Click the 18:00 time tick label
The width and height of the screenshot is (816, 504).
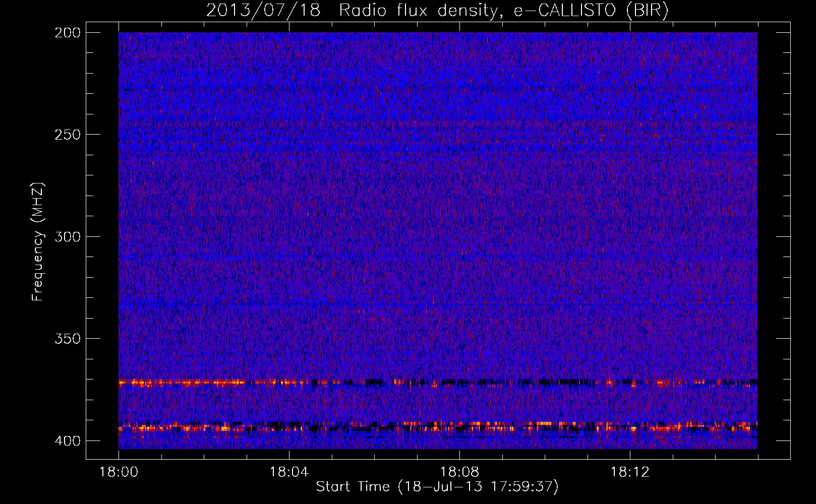point(119,472)
